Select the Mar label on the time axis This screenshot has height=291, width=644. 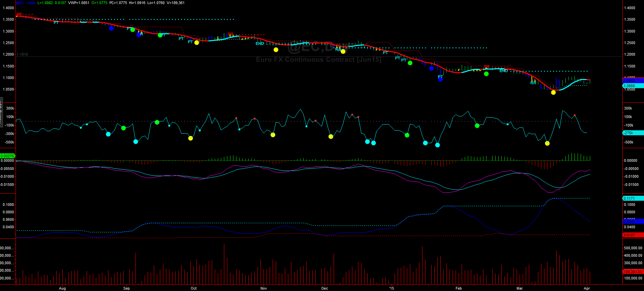(519, 288)
